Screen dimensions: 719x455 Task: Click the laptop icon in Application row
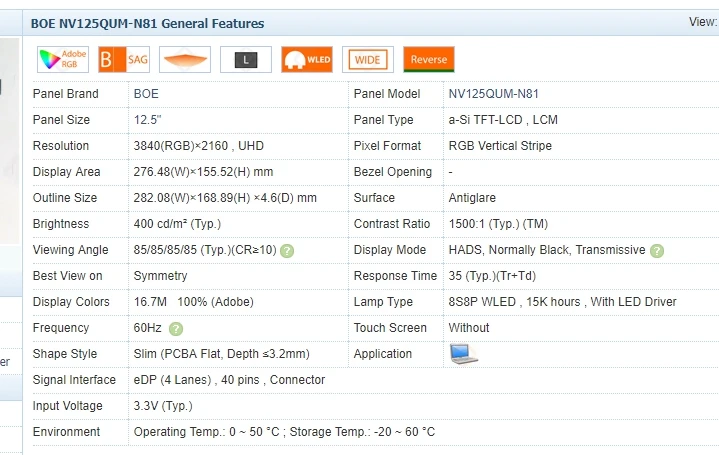point(463,353)
